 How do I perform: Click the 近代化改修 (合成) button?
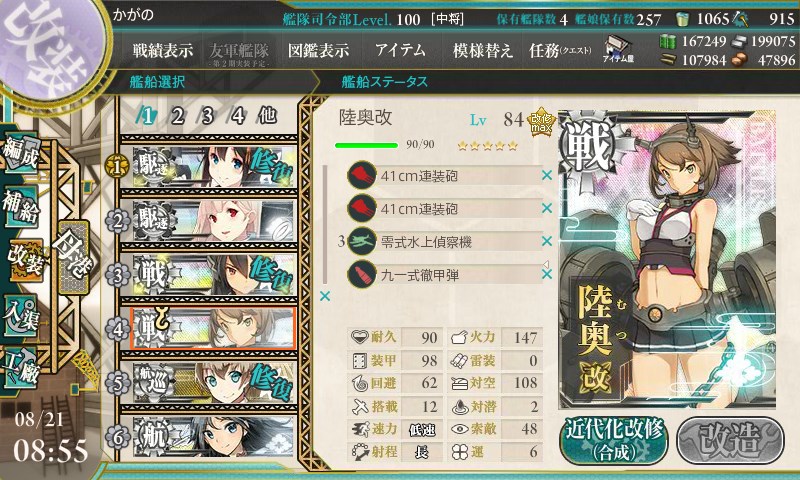tap(614, 440)
